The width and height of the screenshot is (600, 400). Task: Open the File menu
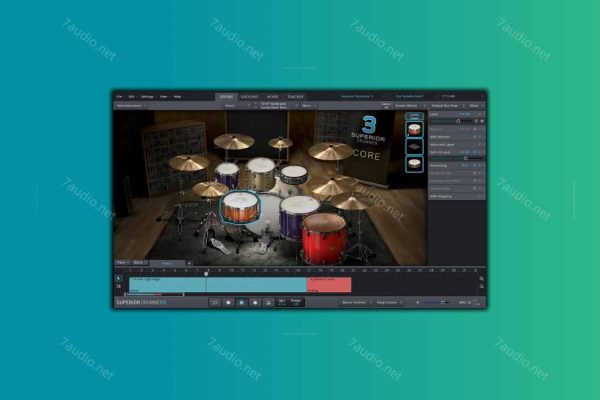(120, 97)
